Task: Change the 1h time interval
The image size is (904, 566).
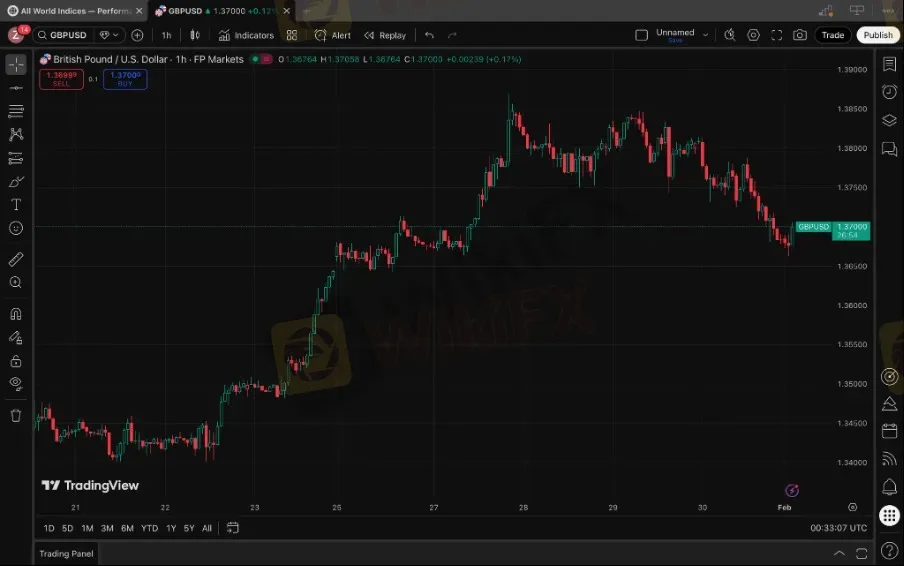Action: coord(167,35)
